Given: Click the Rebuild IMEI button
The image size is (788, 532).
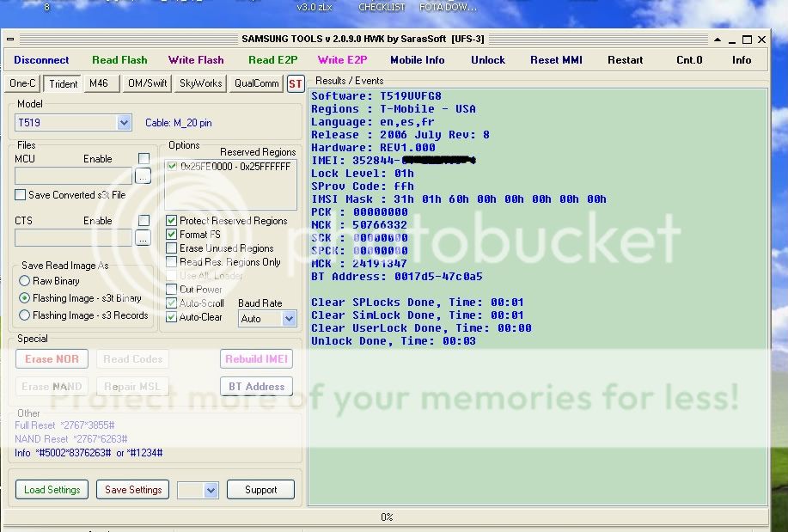Looking at the screenshot, I should click(256, 359).
